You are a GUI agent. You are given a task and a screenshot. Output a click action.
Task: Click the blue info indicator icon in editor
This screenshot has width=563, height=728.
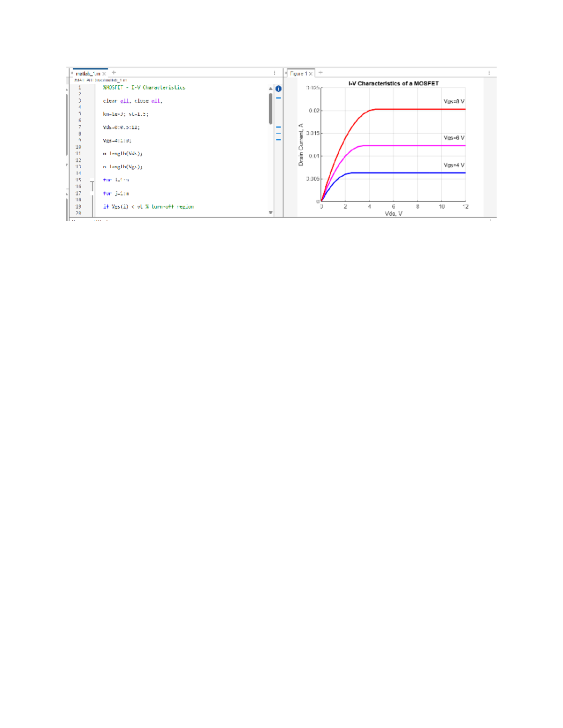tap(278, 89)
